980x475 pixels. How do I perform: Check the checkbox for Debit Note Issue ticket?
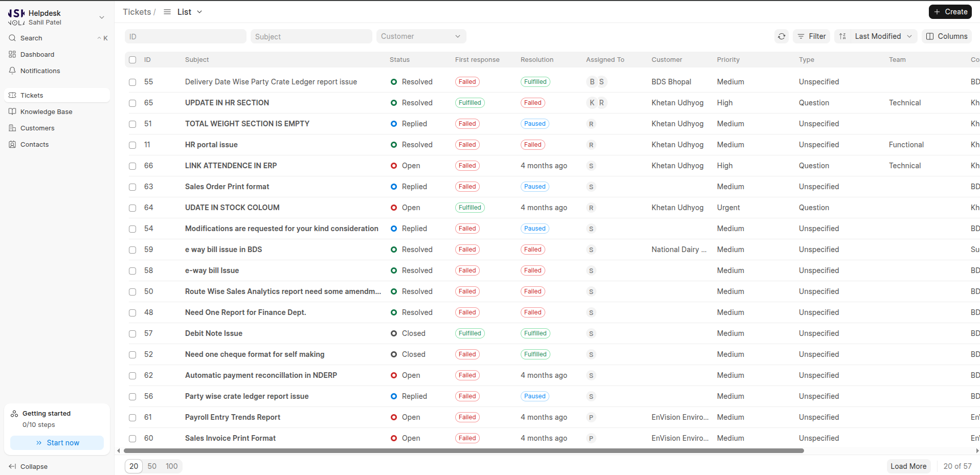[x=132, y=334]
